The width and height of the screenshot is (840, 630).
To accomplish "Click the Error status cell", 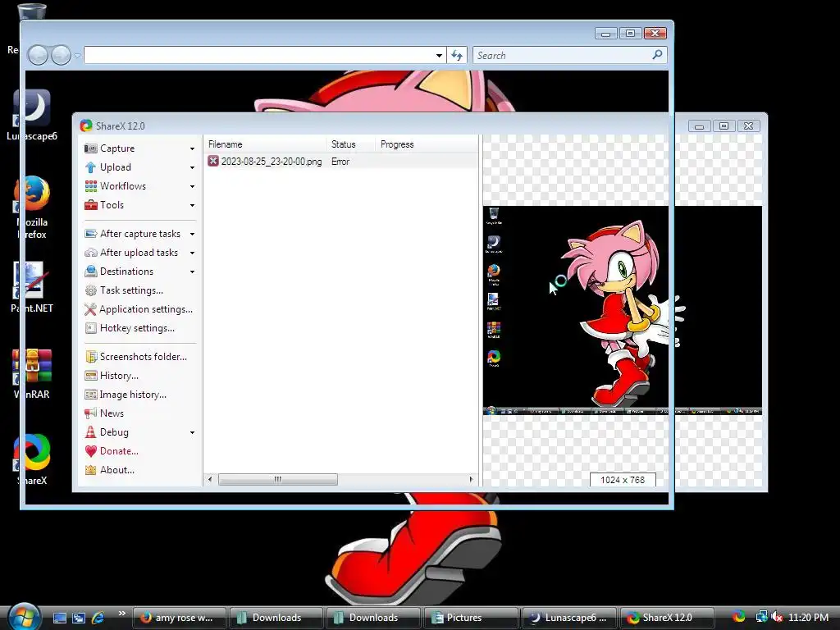I will click(x=340, y=162).
